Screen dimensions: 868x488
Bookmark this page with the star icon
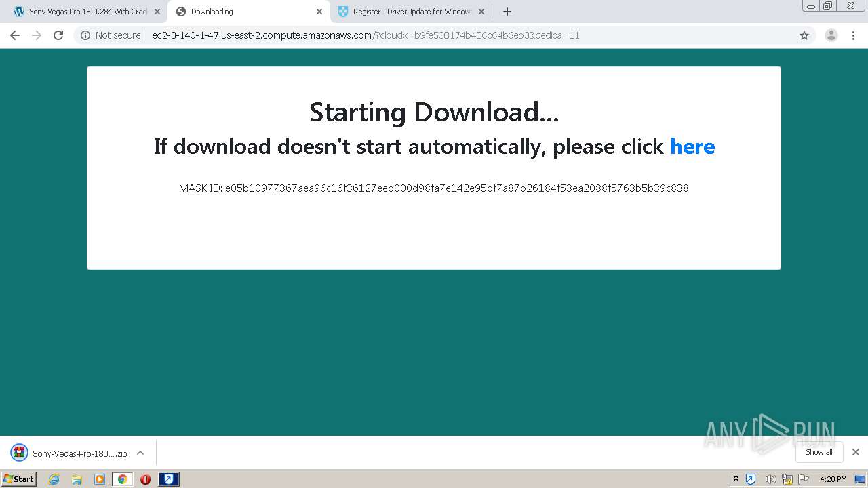804,35
